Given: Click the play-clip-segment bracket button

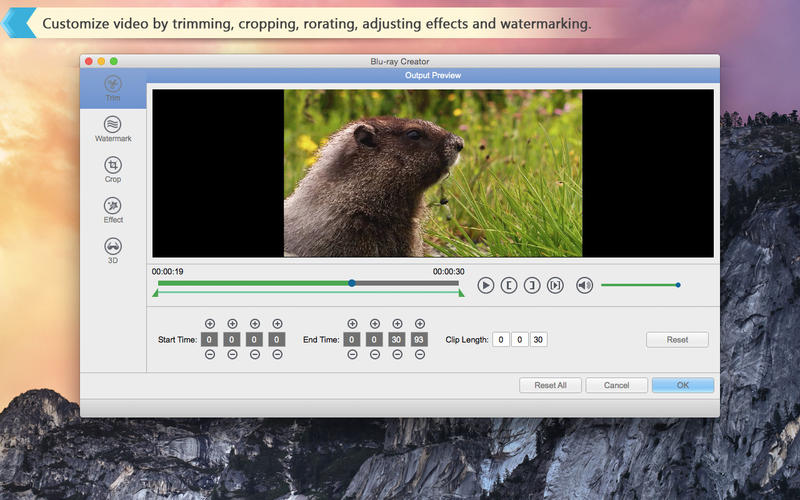Looking at the screenshot, I should (555, 285).
